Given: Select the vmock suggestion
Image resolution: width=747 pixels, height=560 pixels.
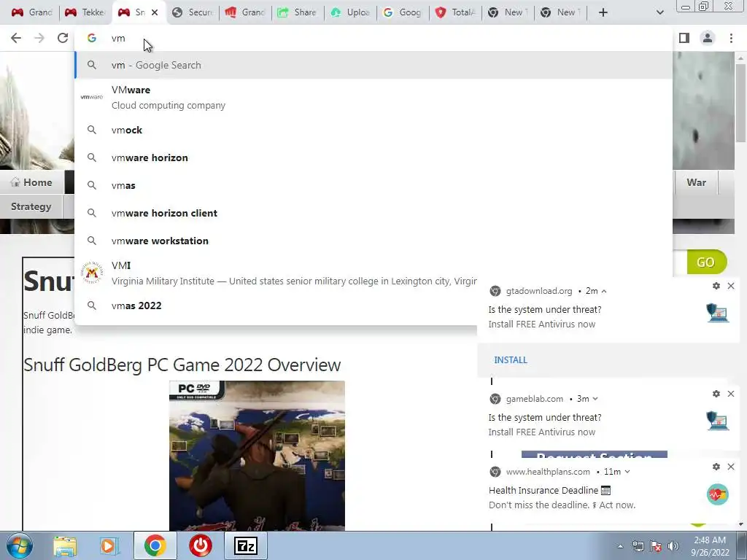Looking at the screenshot, I should (373, 130).
